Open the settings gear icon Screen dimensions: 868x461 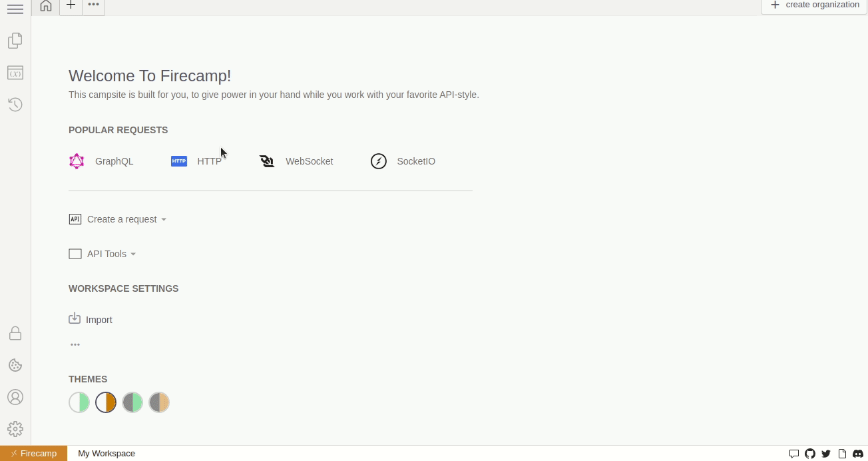pos(15,429)
